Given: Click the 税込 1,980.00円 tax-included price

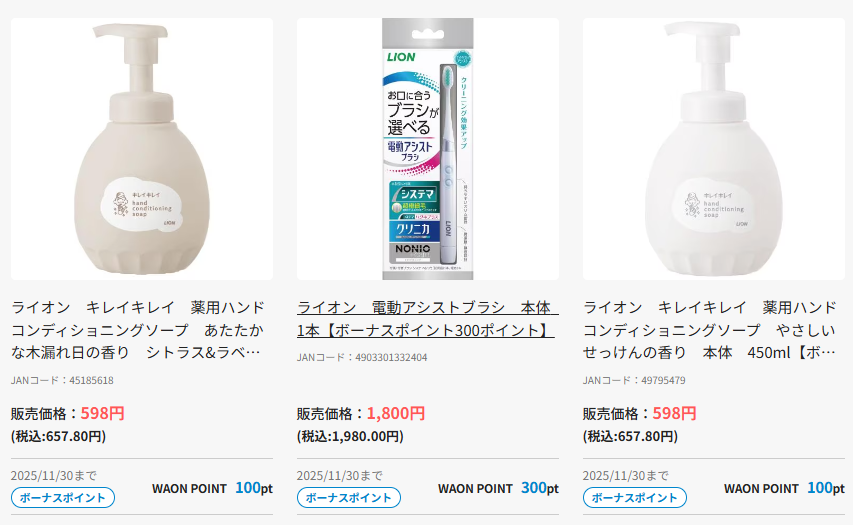Looking at the screenshot, I should pos(350,436).
